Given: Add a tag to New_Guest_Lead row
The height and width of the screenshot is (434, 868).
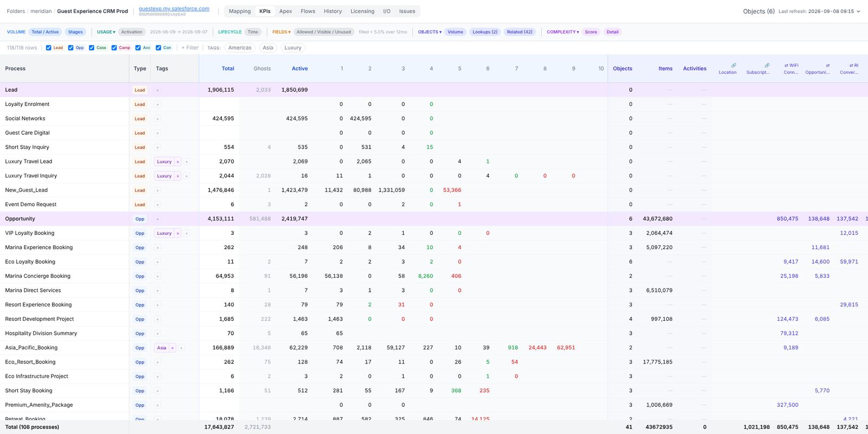Looking at the screenshot, I should [x=157, y=190].
